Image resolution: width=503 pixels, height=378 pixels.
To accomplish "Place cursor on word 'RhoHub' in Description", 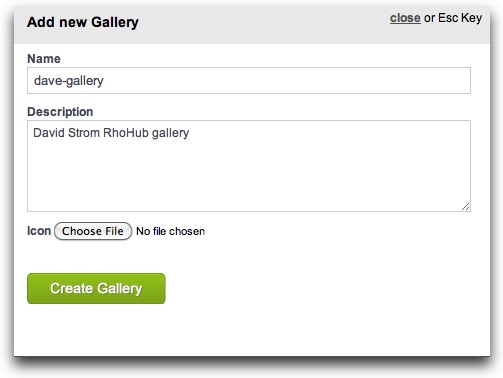I will [126, 133].
